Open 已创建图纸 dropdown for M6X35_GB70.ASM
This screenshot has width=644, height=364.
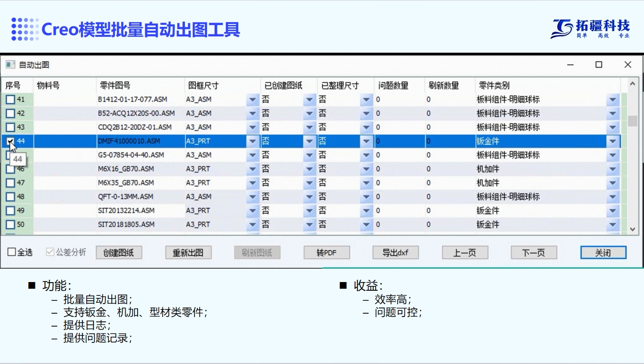pyautogui.click(x=310, y=183)
